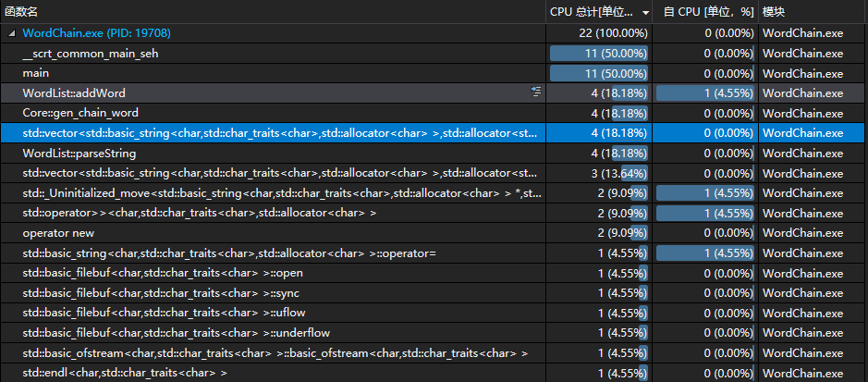
Task: Select the WordChain.exe (PID: 19708) process link
Action: [96, 33]
